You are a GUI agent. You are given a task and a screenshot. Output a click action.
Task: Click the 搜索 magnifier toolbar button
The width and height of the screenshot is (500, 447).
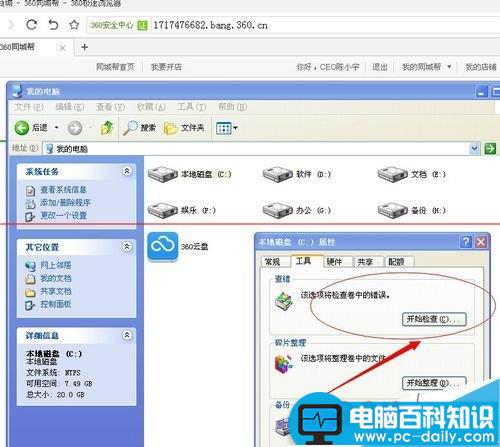(139, 128)
